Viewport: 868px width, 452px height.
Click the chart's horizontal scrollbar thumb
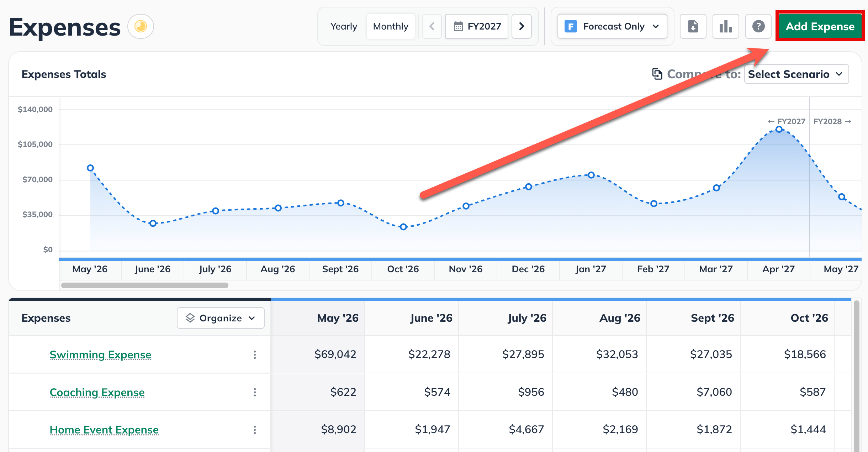[x=145, y=285]
